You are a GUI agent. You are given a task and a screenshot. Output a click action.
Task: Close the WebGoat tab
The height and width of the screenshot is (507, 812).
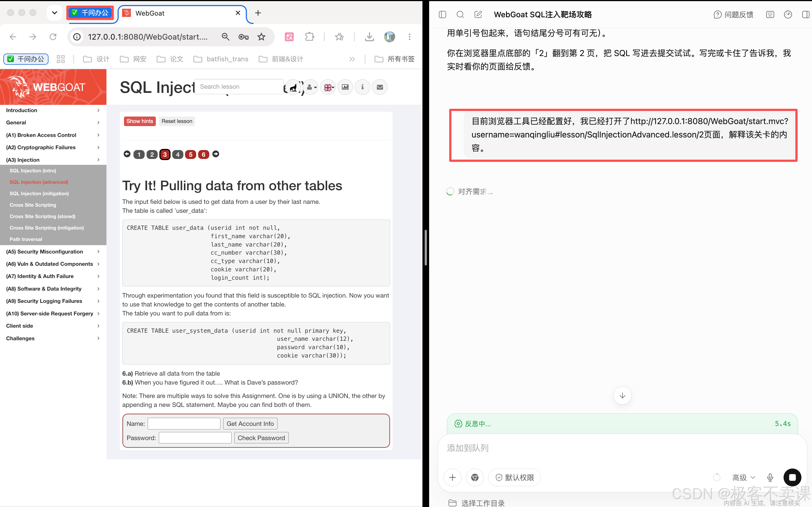(x=238, y=13)
